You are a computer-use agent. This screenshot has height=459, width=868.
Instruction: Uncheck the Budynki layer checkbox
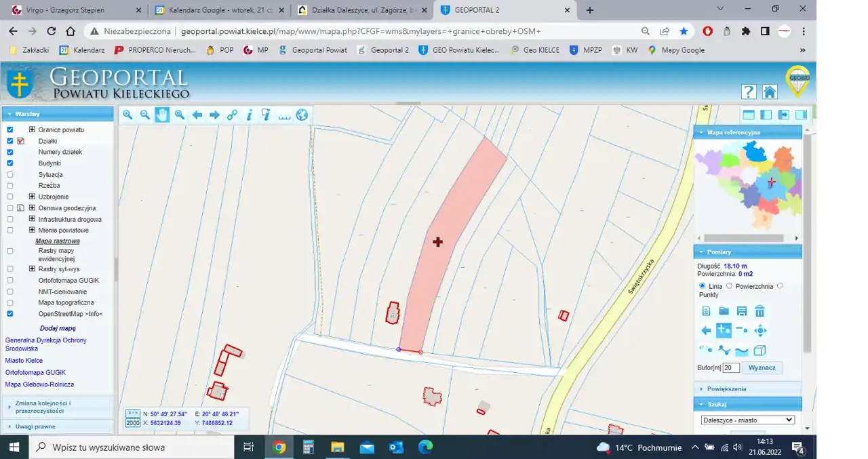point(10,163)
